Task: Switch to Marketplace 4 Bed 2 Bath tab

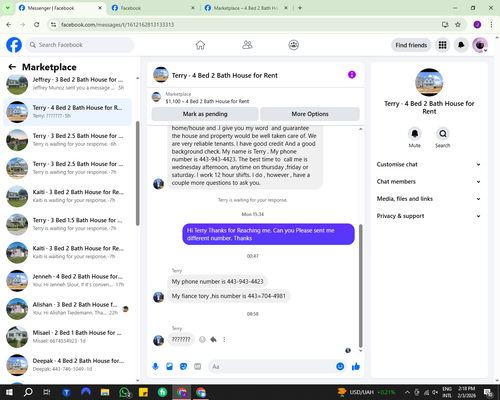Action: 246,8
